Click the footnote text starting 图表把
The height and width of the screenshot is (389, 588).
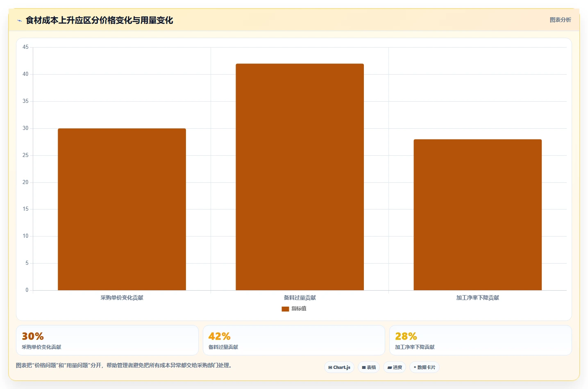coord(125,365)
